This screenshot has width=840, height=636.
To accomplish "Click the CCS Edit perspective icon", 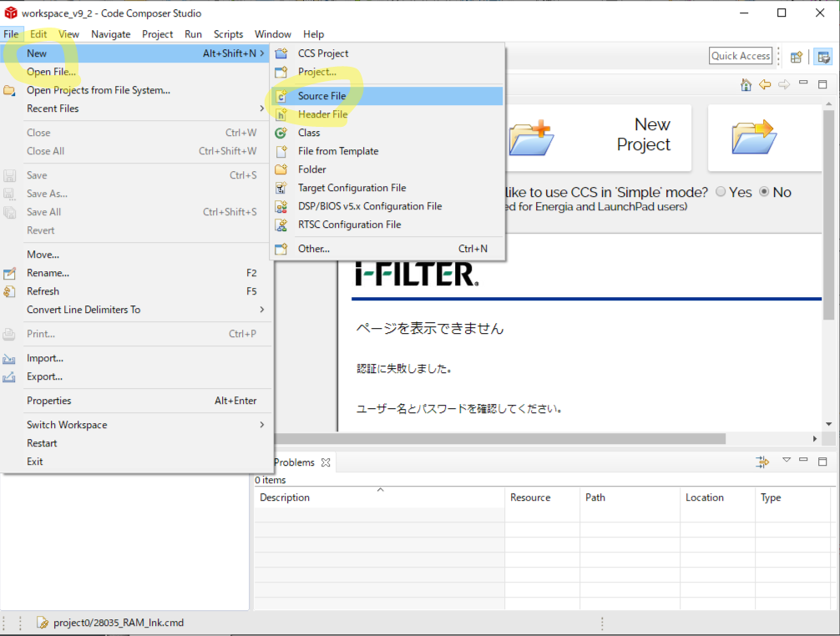I will [823, 57].
